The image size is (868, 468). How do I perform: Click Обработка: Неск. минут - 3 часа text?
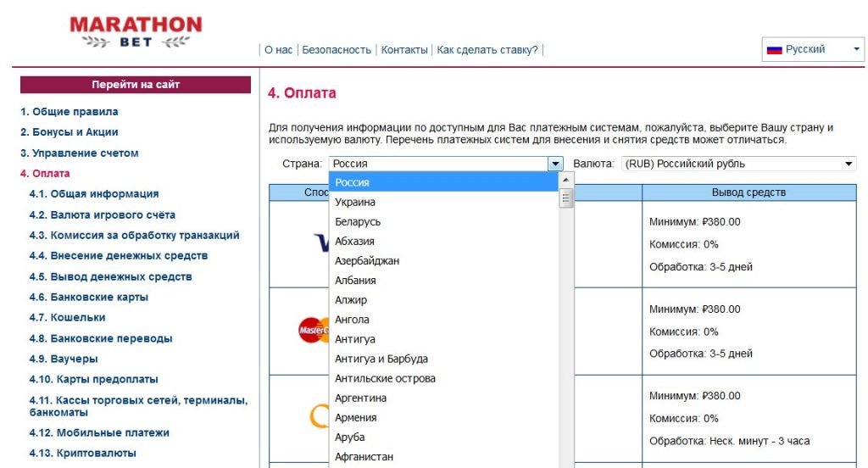coord(729,442)
